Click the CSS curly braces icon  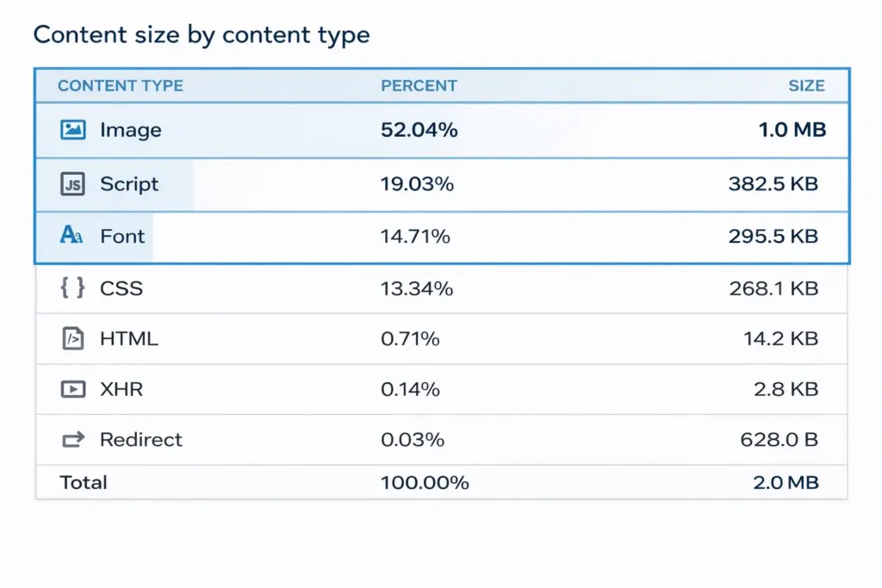(73, 288)
